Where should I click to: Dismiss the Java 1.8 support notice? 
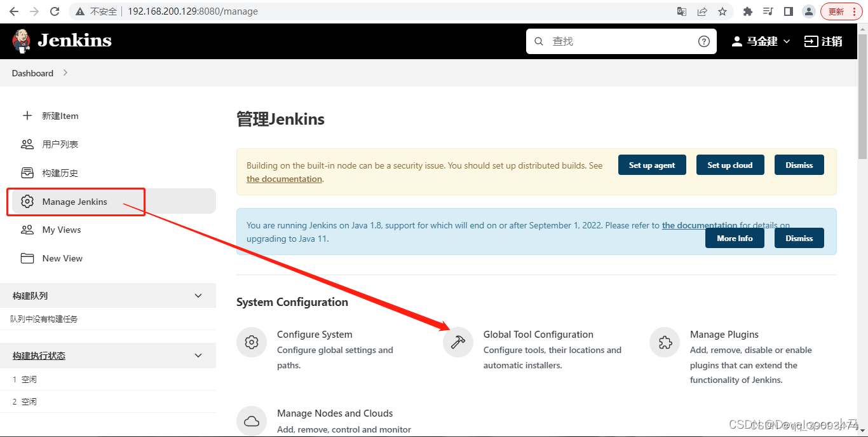pos(799,238)
